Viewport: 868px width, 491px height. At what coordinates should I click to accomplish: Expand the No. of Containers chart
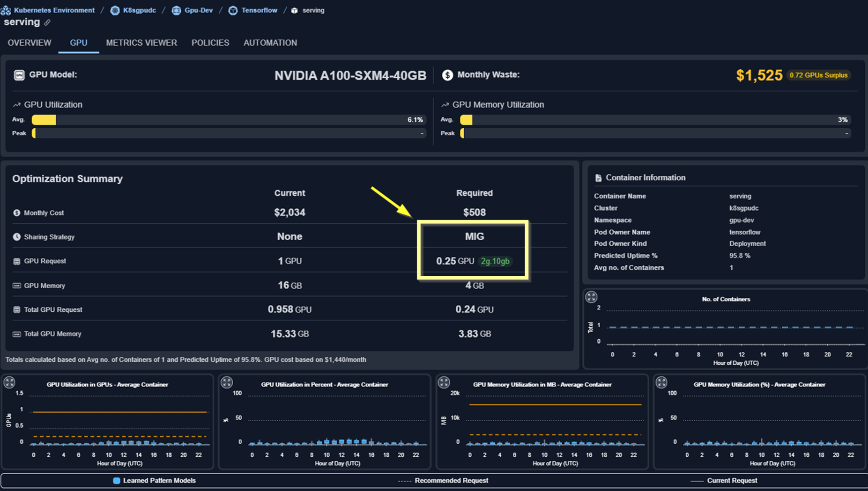pos(591,297)
